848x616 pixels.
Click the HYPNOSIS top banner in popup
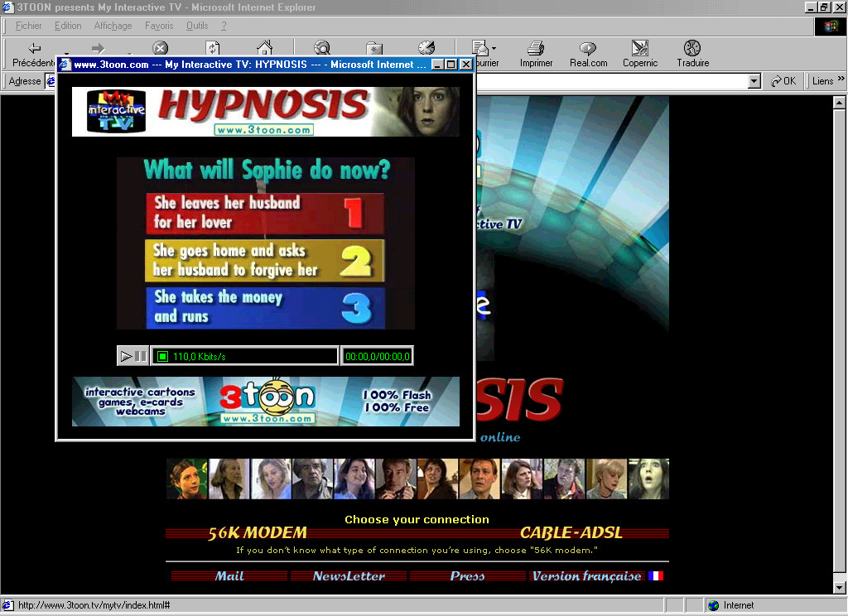point(266,112)
